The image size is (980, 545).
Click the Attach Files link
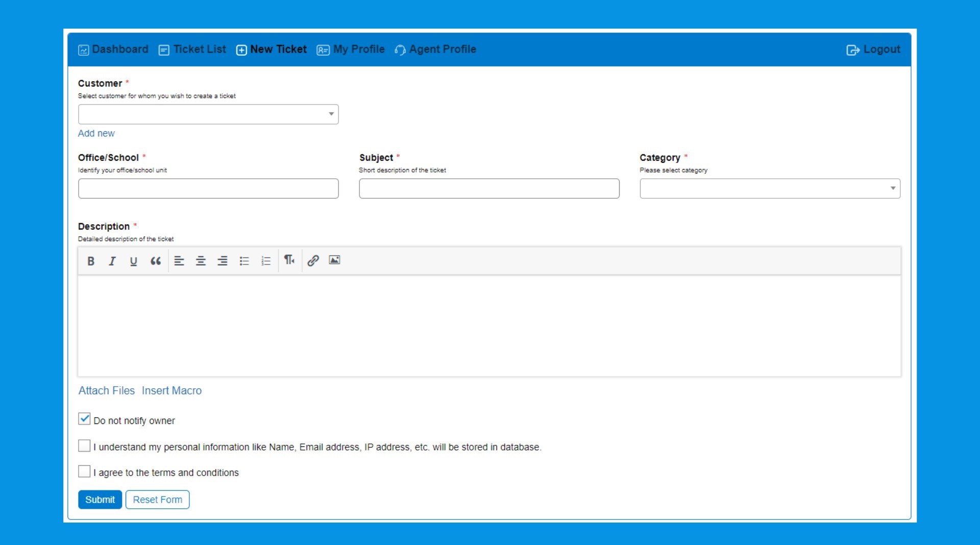106,391
